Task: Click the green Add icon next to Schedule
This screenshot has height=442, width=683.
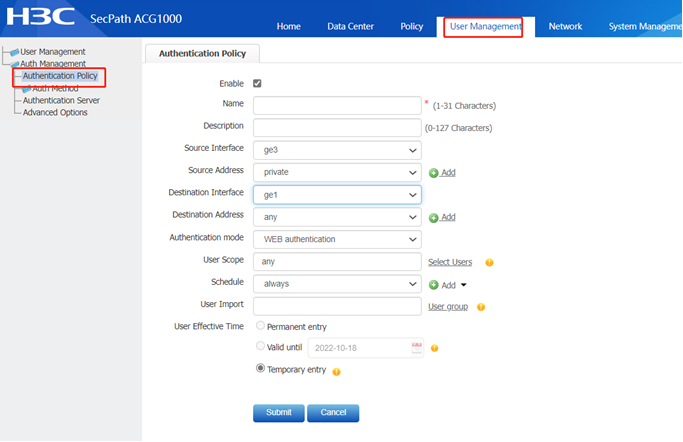Action: tap(433, 285)
